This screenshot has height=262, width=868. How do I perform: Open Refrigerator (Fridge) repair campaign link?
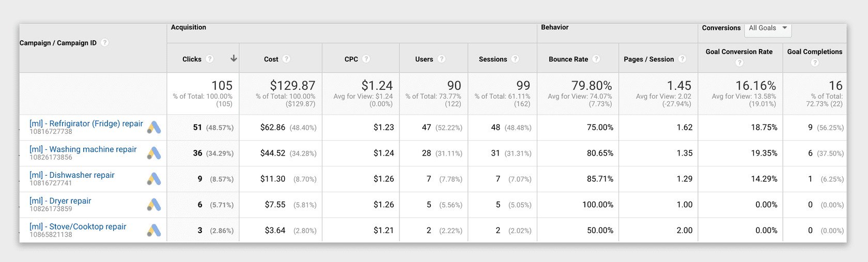(x=86, y=124)
